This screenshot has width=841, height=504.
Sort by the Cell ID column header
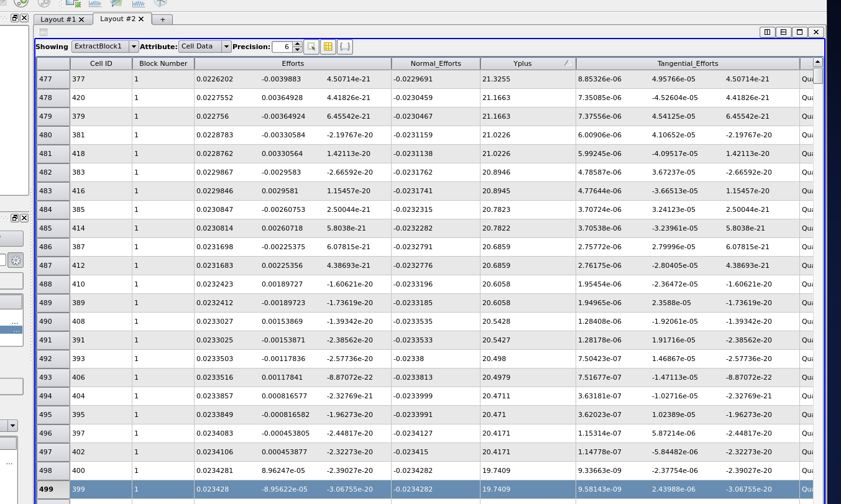[101, 63]
